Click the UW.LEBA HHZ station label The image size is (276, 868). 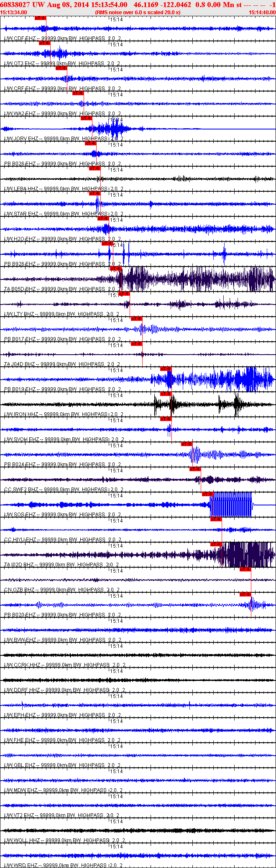[21, 189]
